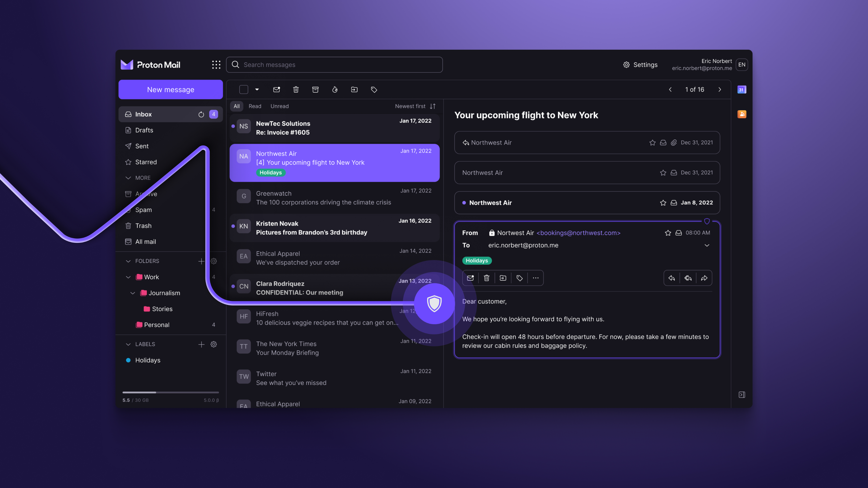Open Kristen Novak birthday pictures email
The width and height of the screenshot is (868, 488).
point(334,228)
